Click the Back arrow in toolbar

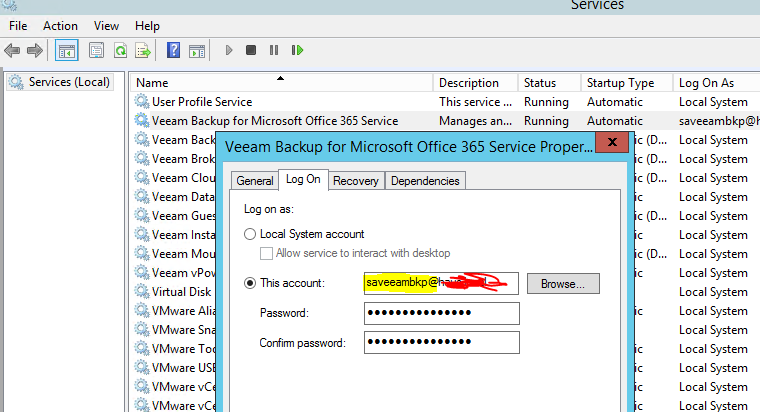[12, 50]
